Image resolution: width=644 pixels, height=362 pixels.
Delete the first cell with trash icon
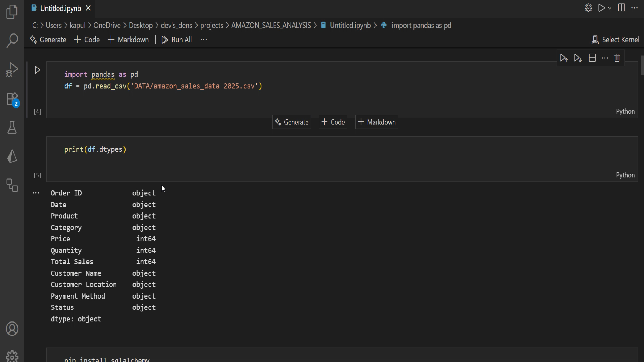[617, 58]
